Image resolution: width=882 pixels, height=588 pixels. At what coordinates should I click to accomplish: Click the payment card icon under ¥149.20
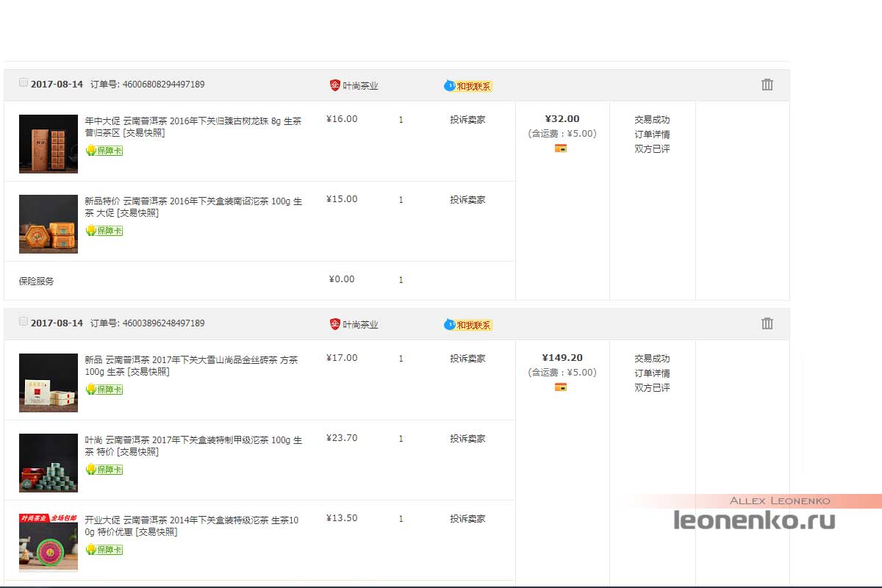(561, 387)
